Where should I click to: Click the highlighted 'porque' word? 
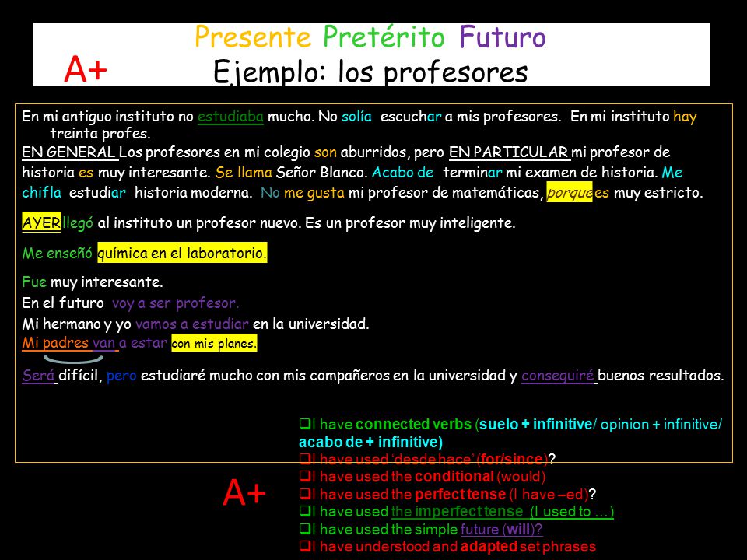tap(570, 192)
